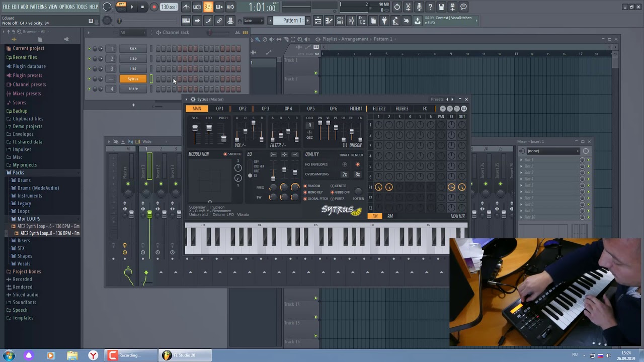Image resolution: width=644 pixels, height=362 pixels.
Task: Open the HELP menu
Action: pos(94,7)
